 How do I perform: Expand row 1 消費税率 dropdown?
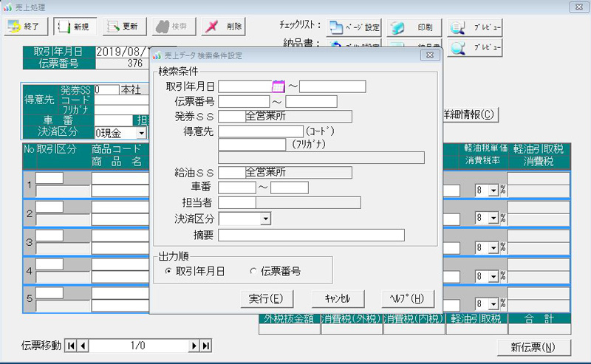[x=493, y=190]
